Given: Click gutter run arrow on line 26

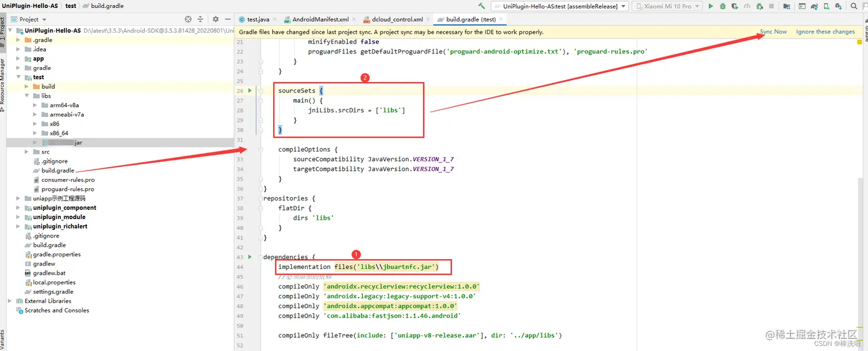Looking at the screenshot, I should click(250, 91).
